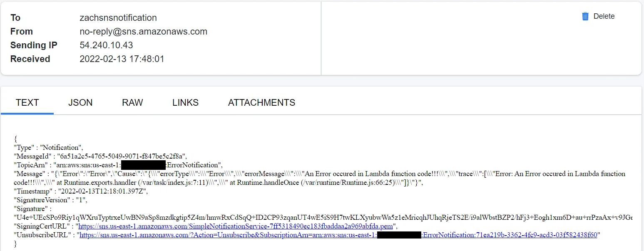View the LINKS tab
The height and width of the screenshot is (251, 644).
[x=185, y=102]
